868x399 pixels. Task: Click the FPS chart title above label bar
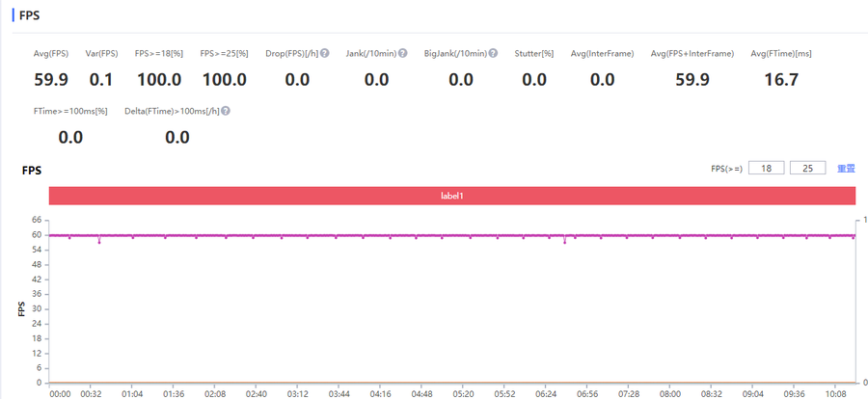pyautogui.click(x=32, y=171)
